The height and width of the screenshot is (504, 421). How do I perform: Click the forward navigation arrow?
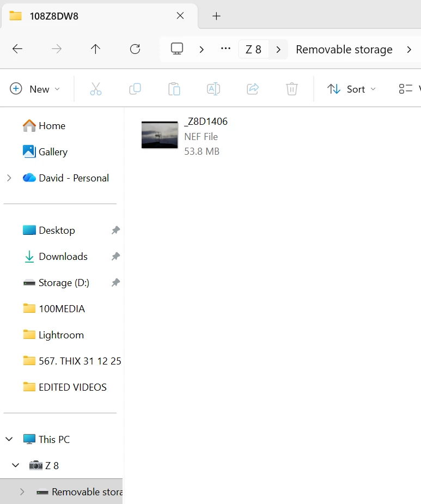pos(57,49)
